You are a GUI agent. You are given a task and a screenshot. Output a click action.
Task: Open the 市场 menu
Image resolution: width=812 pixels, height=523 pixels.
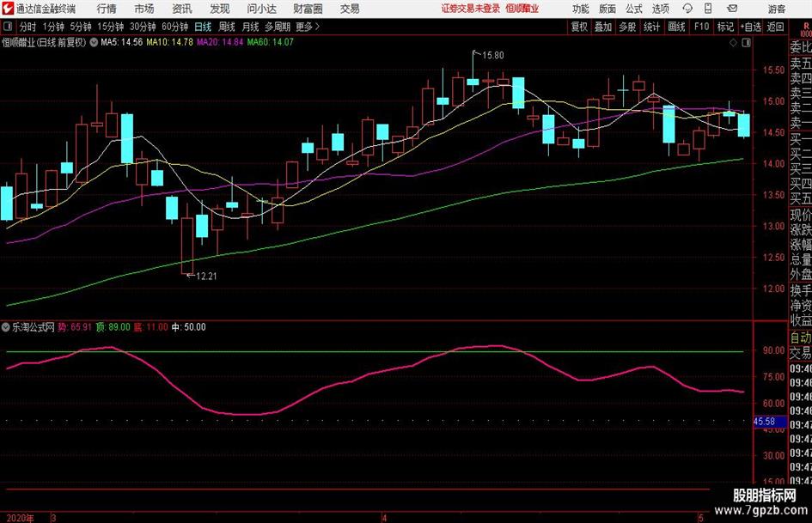click(144, 9)
